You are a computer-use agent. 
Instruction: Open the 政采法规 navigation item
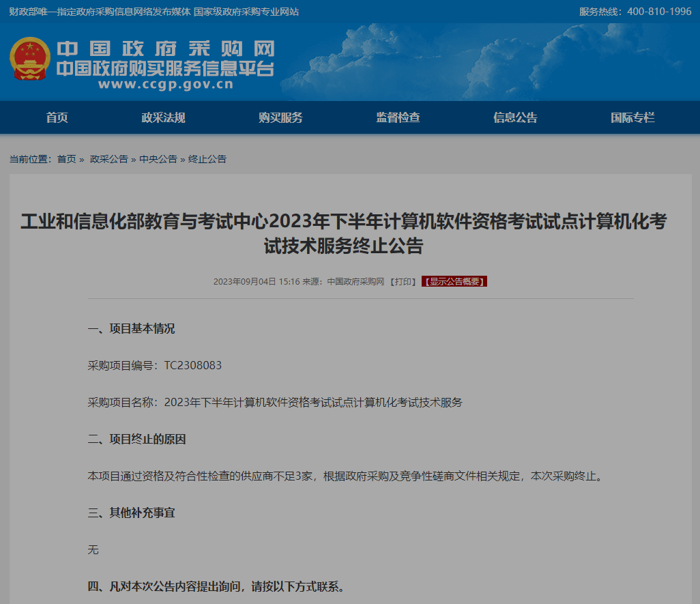point(163,117)
